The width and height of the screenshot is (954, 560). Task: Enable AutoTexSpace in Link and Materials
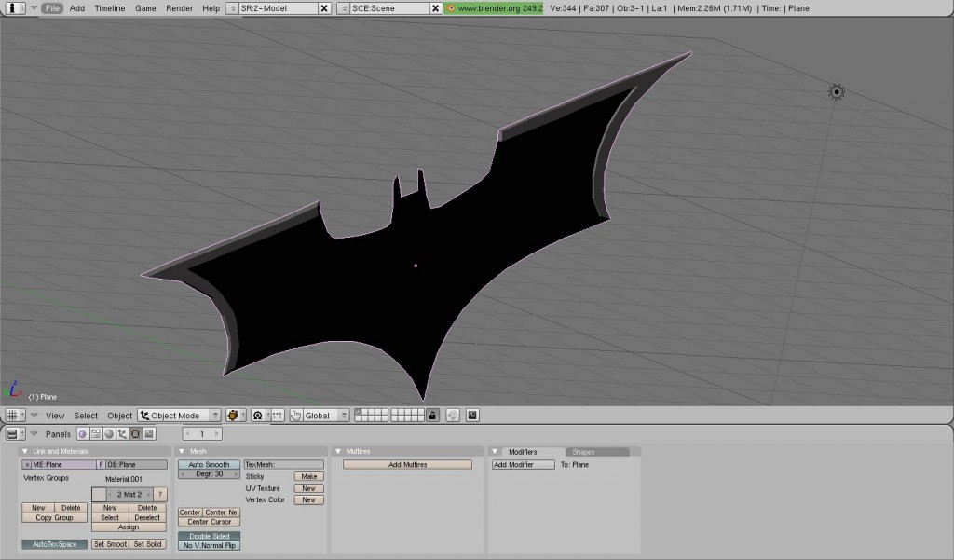coord(53,543)
